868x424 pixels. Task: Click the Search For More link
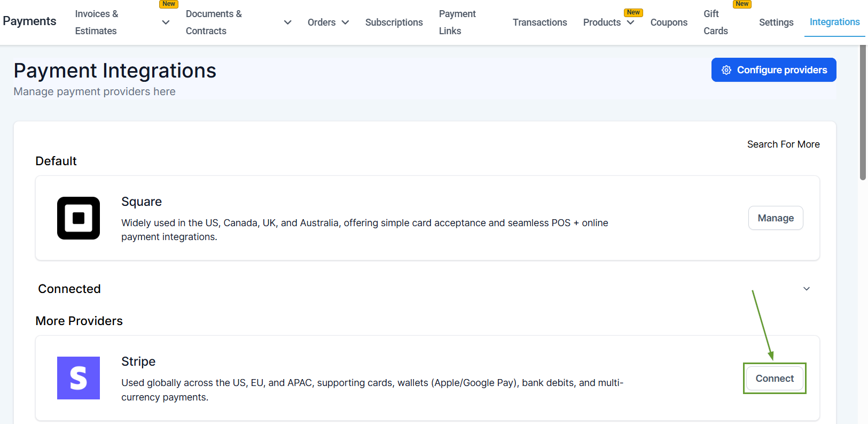point(783,144)
